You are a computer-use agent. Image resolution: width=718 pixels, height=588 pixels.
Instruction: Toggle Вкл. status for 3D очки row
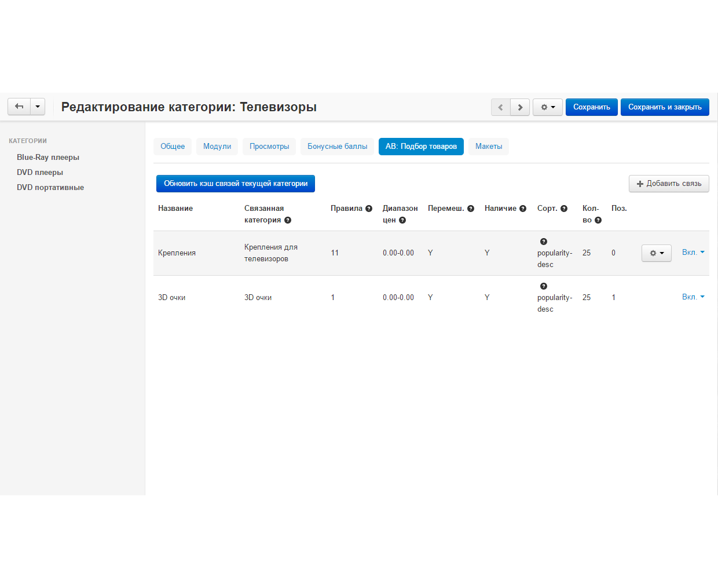[693, 297]
